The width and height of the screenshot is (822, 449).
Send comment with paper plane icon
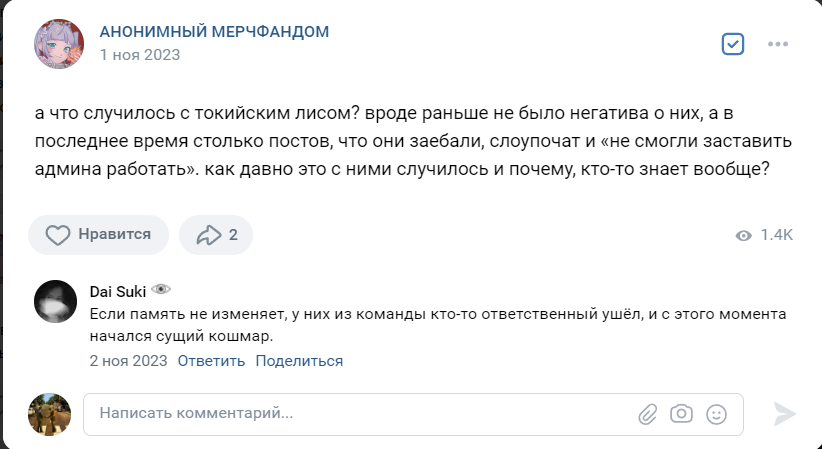(x=785, y=414)
